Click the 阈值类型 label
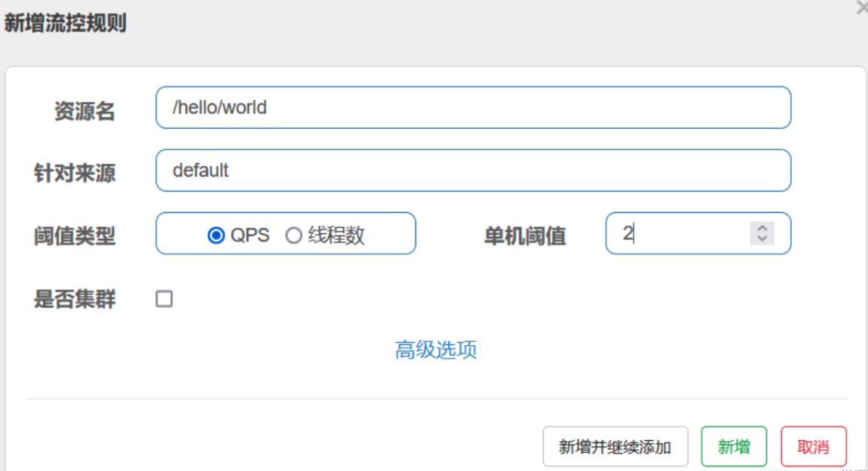This screenshot has height=471, width=868. pyautogui.click(x=75, y=236)
